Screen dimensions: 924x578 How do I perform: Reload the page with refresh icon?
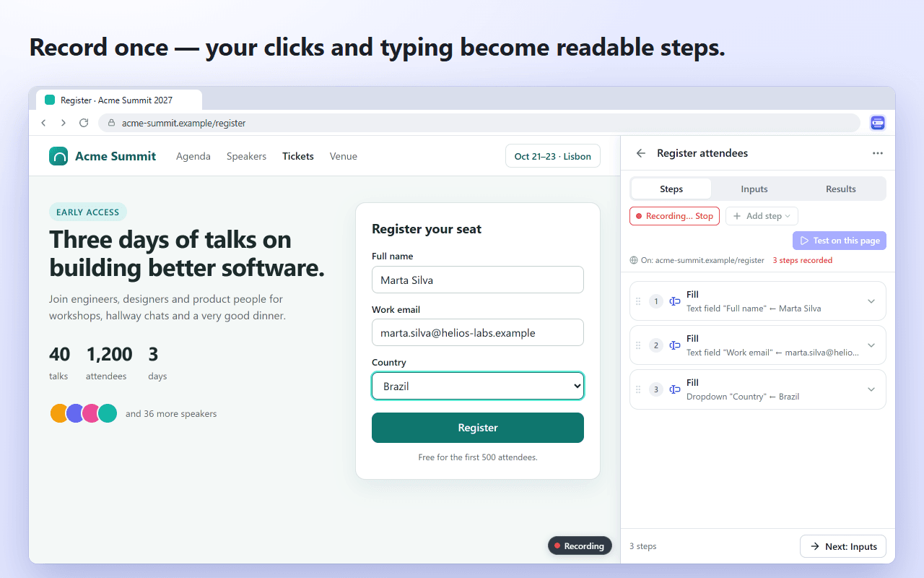pyautogui.click(x=84, y=123)
